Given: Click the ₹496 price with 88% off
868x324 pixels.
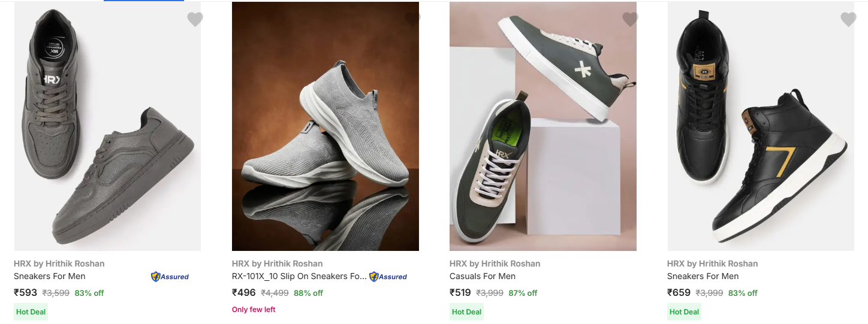Looking at the screenshot, I should click(x=244, y=293).
